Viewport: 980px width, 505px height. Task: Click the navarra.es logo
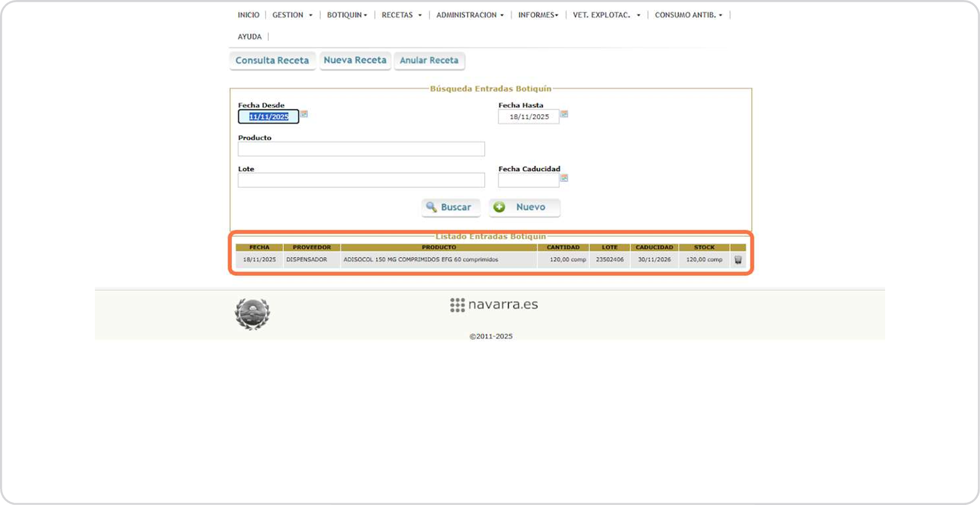click(494, 305)
